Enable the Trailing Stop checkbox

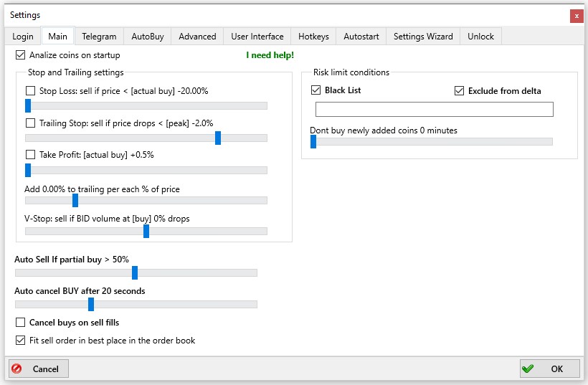tap(31, 123)
